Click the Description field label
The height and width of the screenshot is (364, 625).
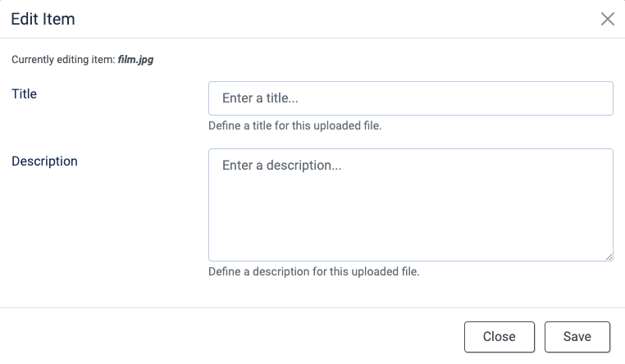tap(44, 162)
